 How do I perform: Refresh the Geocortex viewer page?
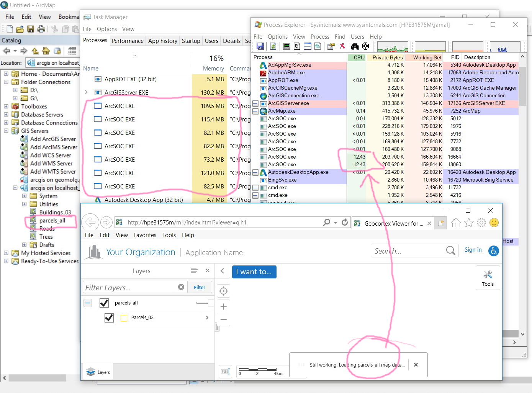(x=345, y=222)
